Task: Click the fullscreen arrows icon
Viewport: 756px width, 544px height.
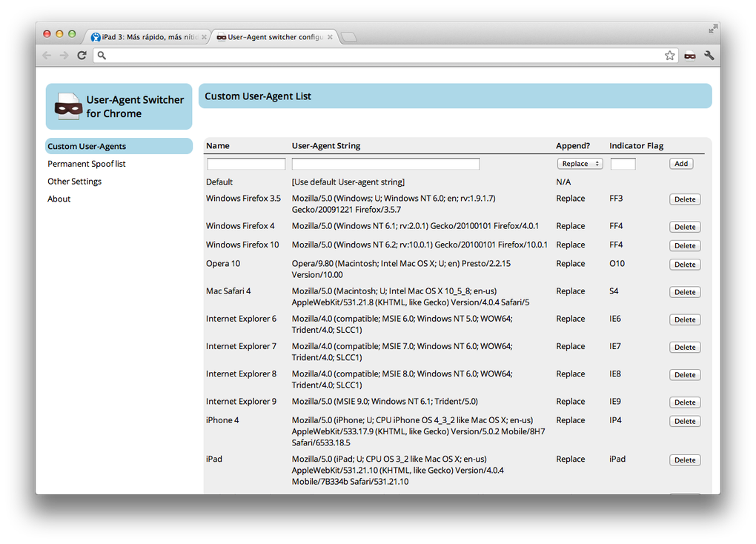Action: (713, 30)
